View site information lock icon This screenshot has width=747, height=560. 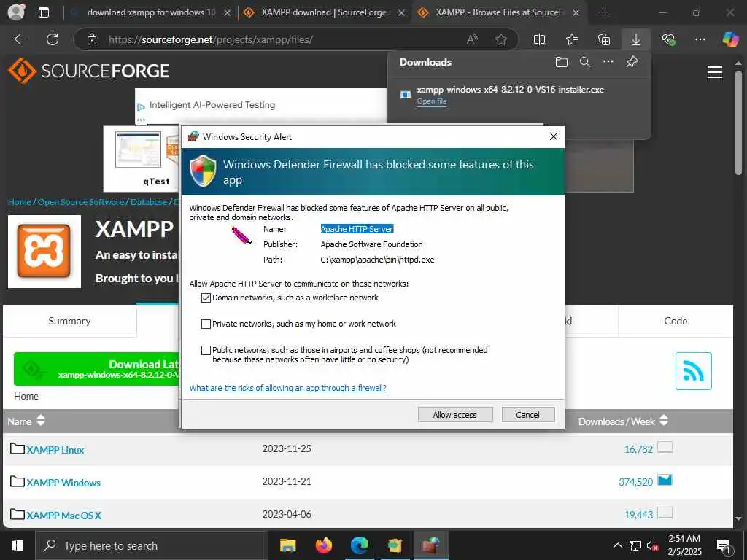pyautogui.click(x=92, y=39)
